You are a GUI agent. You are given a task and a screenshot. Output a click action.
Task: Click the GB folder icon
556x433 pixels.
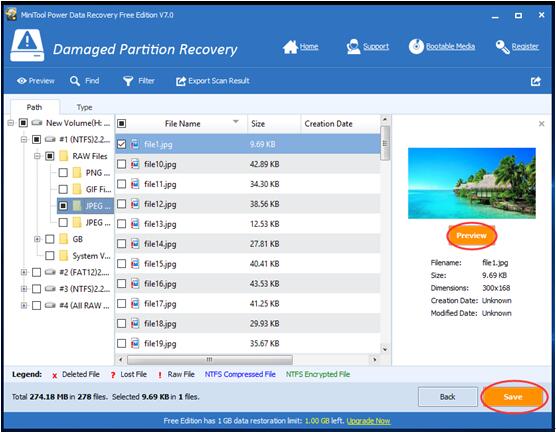63,239
